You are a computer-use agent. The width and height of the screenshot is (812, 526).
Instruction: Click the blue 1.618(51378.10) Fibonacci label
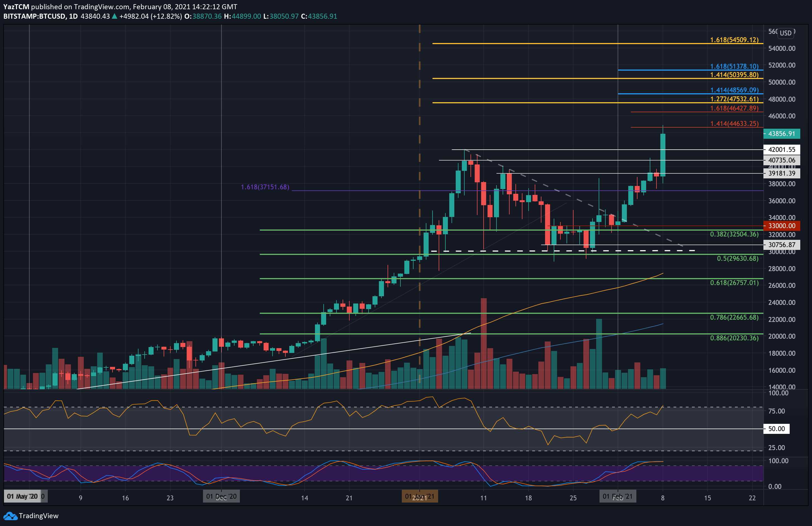(x=734, y=66)
